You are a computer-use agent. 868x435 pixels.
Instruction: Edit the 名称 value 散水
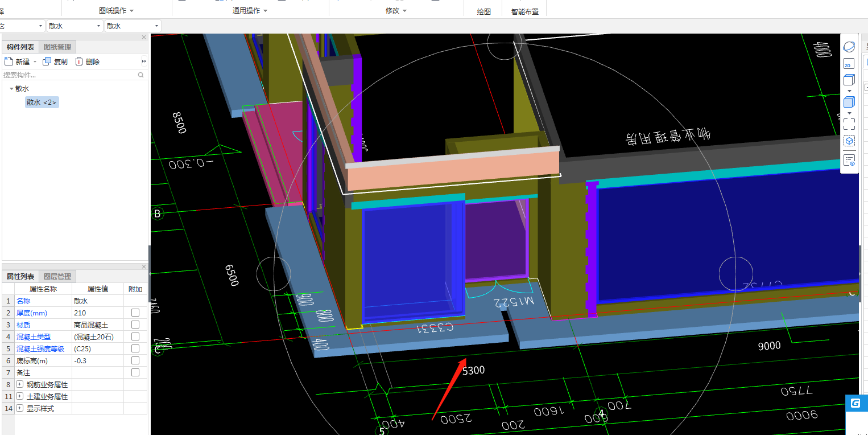point(98,301)
